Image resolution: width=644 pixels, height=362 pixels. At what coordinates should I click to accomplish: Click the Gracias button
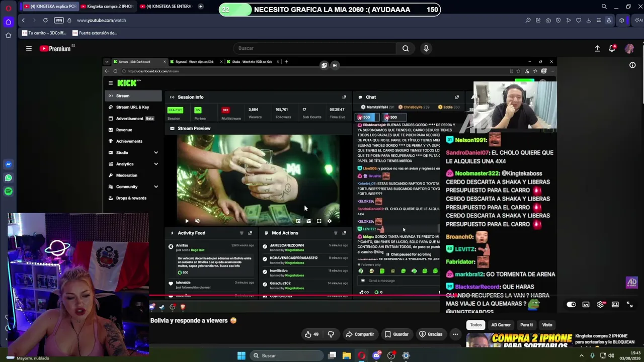pos(431,334)
